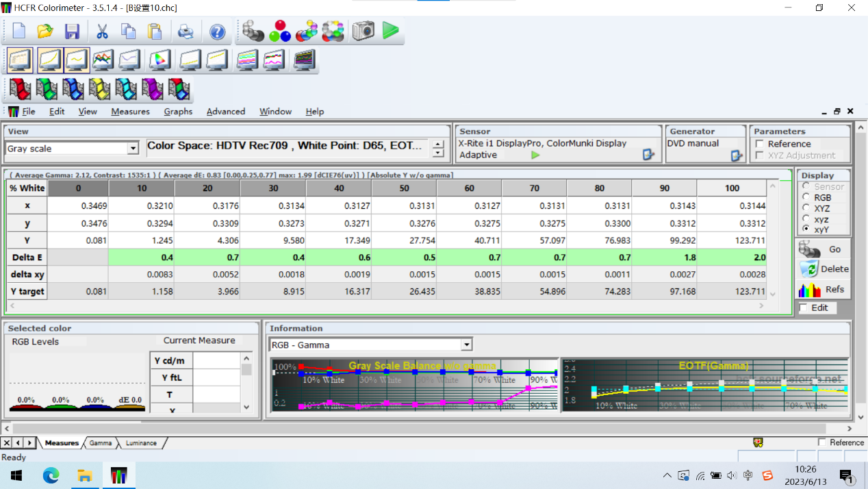Image resolution: width=868 pixels, height=489 pixels.
Task: Click the camera icon in toolbar
Action: (x=363, y=31)
